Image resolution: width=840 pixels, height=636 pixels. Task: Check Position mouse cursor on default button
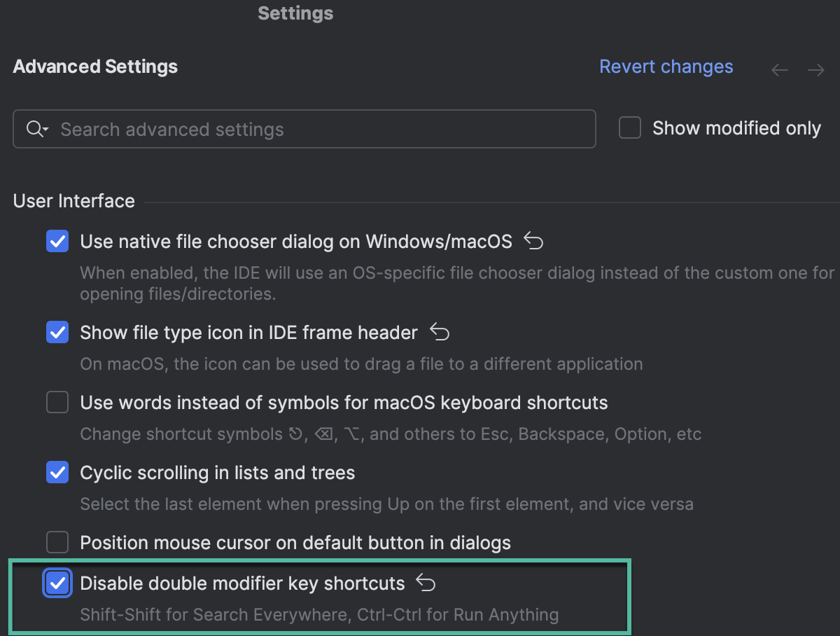[x=57, y=542]
